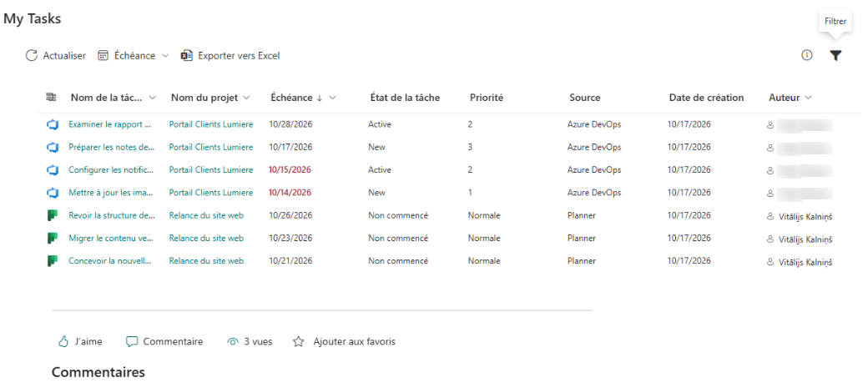Click Planner icon for Migrer le contenu
868x388 pixels.
pos(53,239)
